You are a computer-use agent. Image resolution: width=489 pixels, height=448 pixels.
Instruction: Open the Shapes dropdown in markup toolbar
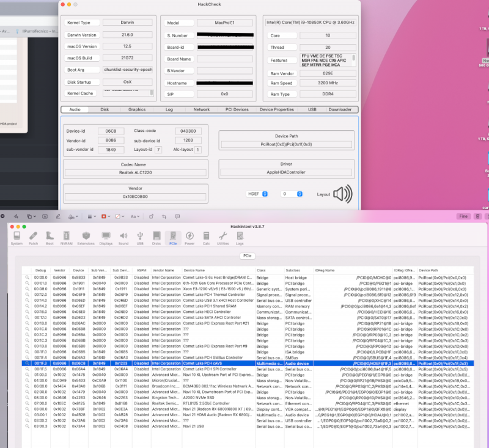31,216
